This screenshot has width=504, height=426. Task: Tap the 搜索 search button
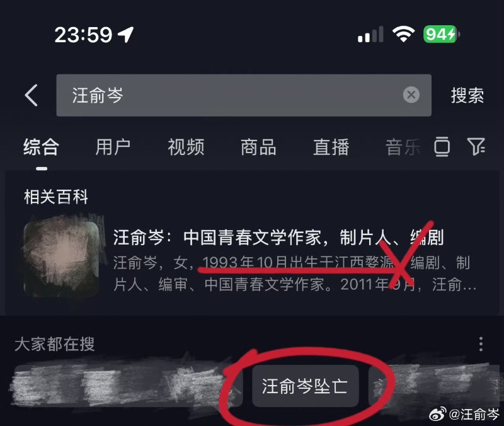click(467, 95)
